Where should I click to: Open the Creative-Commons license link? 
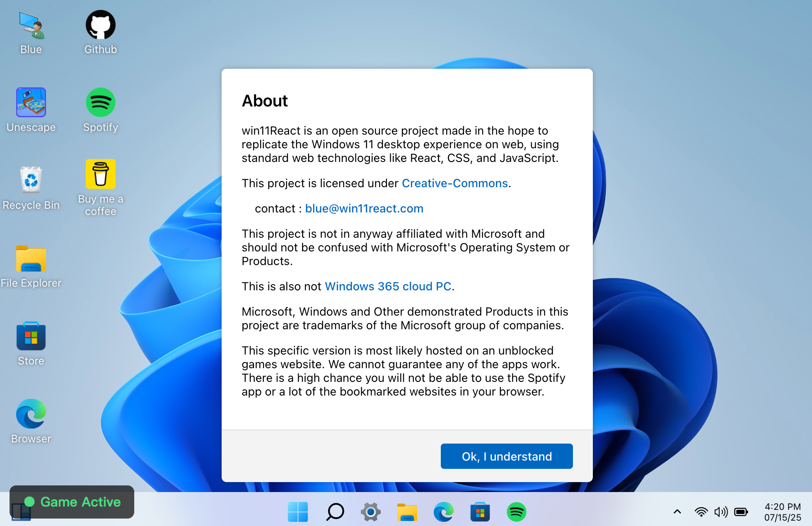[455, 183]
